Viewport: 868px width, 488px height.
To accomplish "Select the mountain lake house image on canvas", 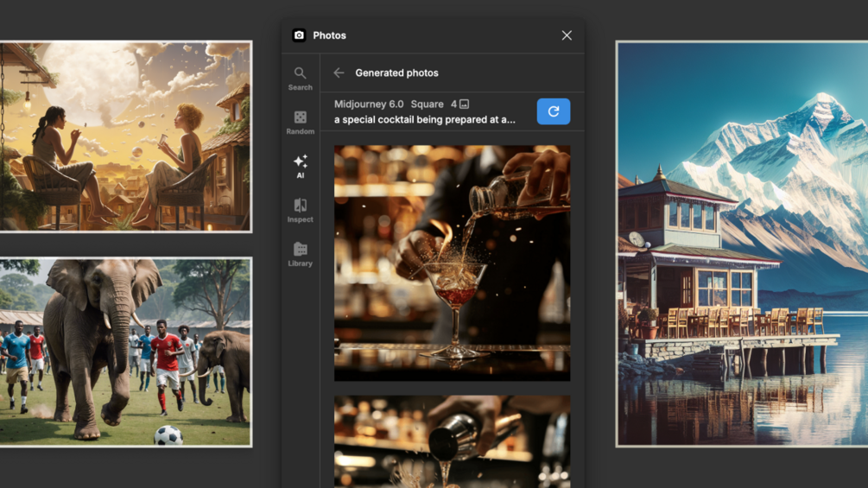I will click(742, 244).
